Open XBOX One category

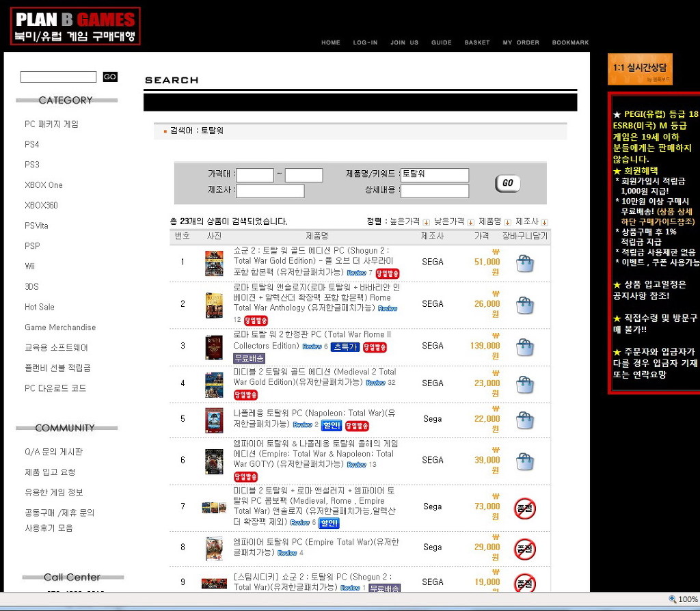[x=43, y=185]
